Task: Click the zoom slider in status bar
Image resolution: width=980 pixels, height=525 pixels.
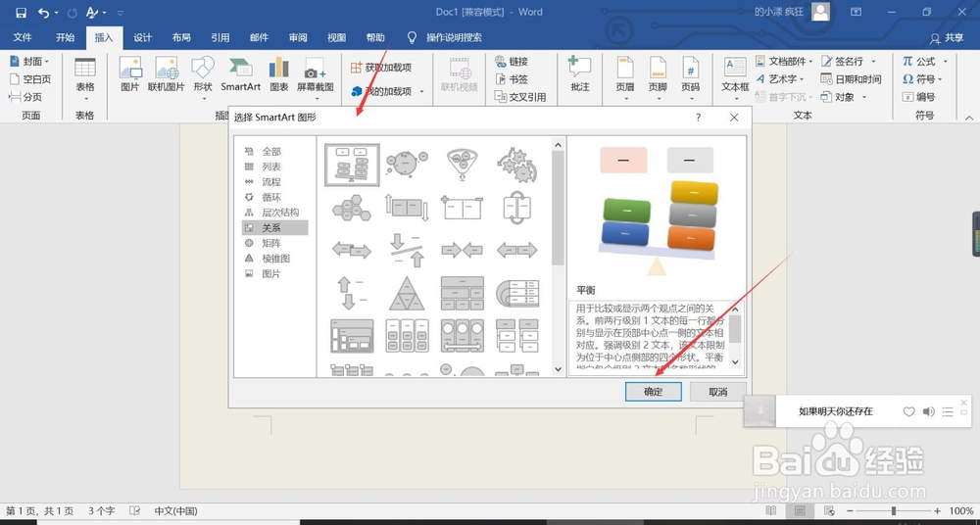Action: [x=893, y=510]
